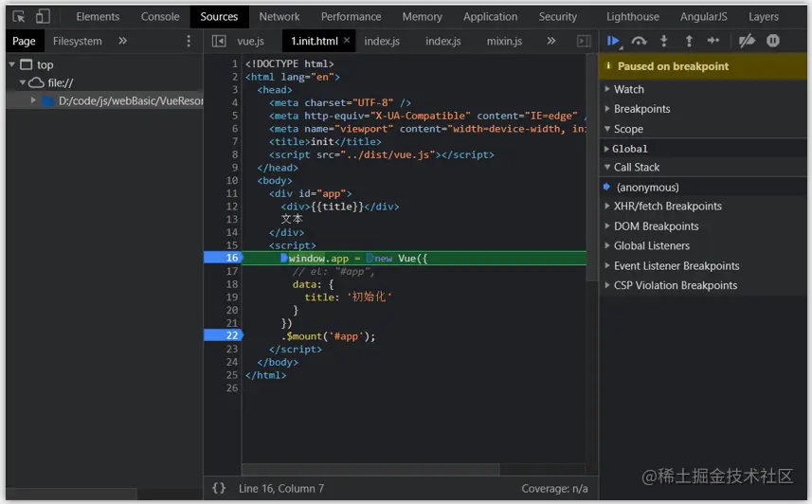This screenshot has width=812, height=504.
Task: Hide the debugger sidebar icon
Action: click(584, 41)
